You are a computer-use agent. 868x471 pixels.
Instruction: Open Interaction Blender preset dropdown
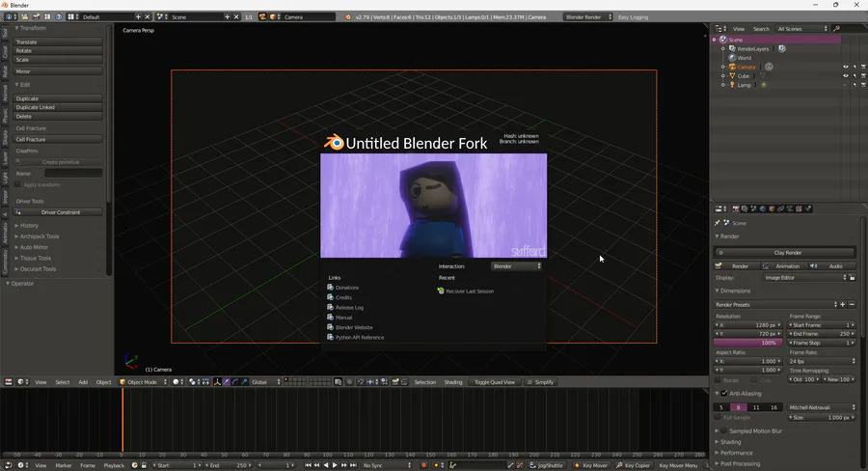pyautogui.click(x=516, y=266)
